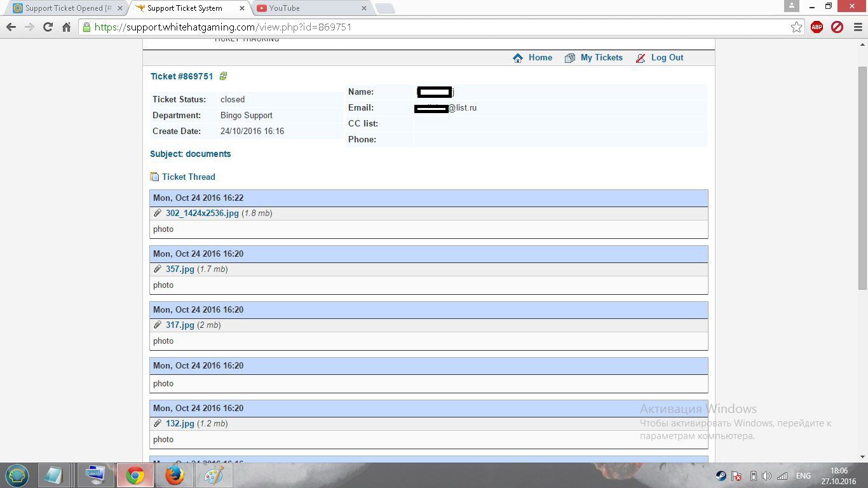Refresh ticket using green icon beside Ticket #869751
The height and width of the screenshot is (488, 868).
[x=223, y=76]
